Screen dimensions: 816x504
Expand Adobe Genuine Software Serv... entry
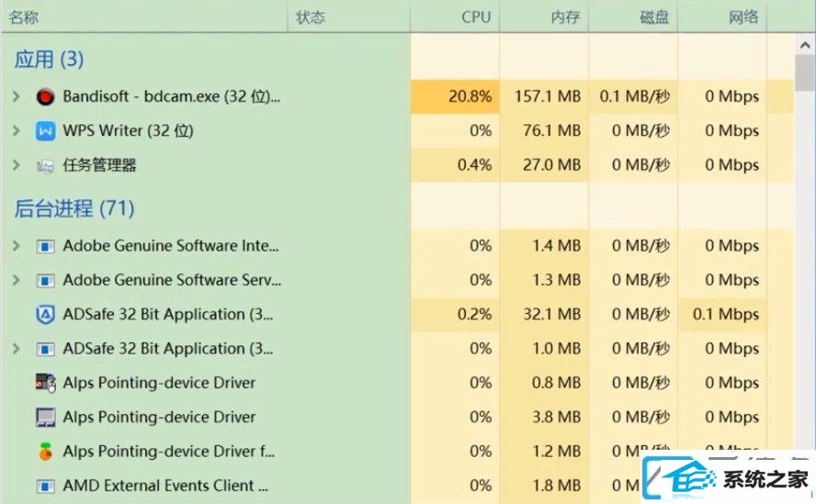(x=17, y=280)
